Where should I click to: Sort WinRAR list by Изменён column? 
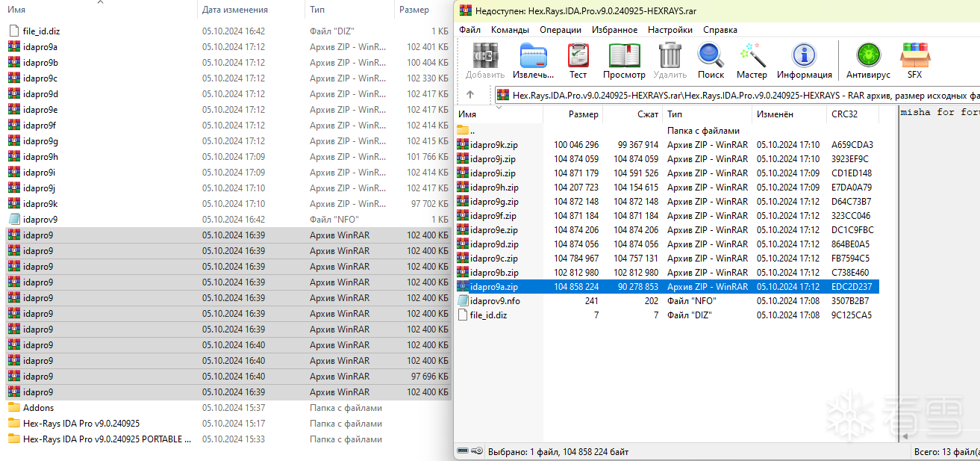[x=775, y=114]
